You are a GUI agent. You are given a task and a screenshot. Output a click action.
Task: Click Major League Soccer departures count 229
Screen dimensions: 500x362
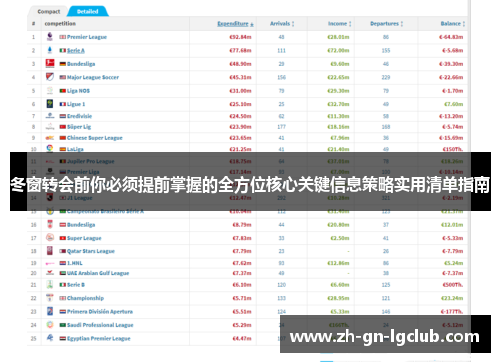point(386,77)
